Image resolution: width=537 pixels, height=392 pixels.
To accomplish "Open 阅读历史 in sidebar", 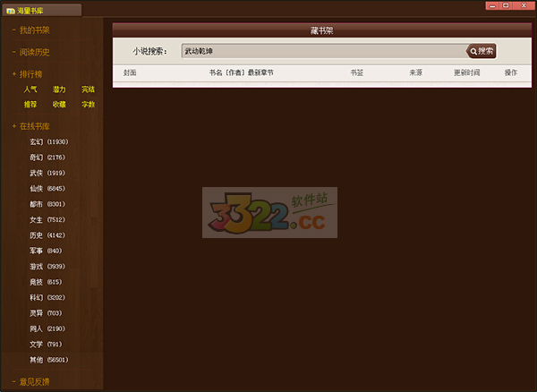I will 34,52.
